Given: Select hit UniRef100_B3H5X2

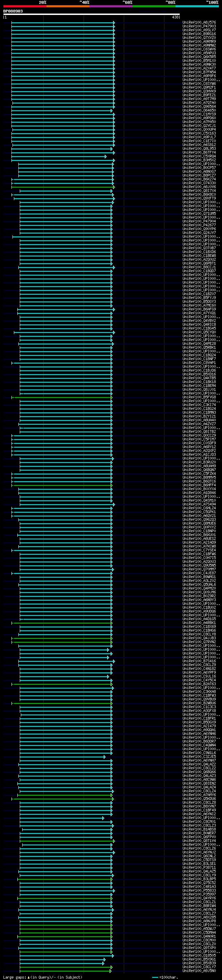Looking at the screenshot, I should (199, 160).
